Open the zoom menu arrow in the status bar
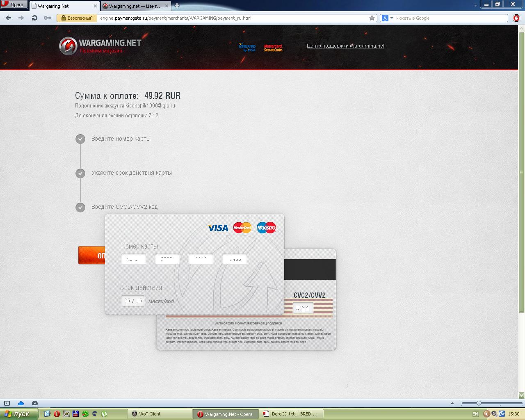Image resolution: width=525 pixels, height=420 pixels. pyautogui.click(x=452, y=403)
